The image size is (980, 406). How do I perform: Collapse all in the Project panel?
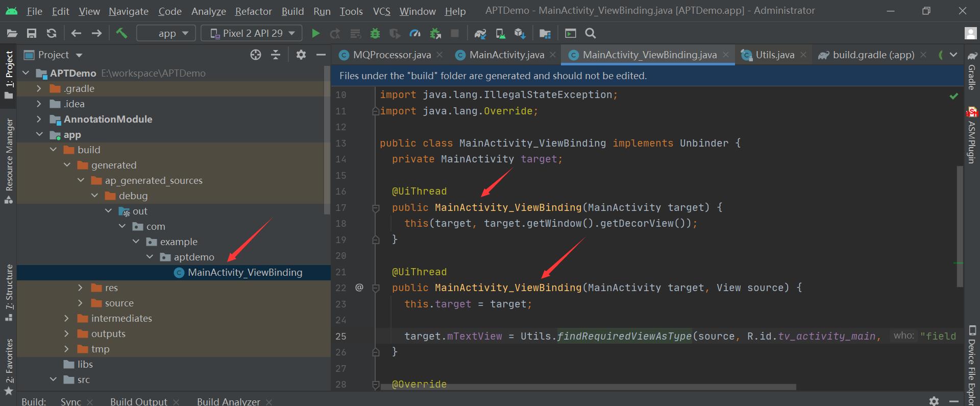coord(276,55)
